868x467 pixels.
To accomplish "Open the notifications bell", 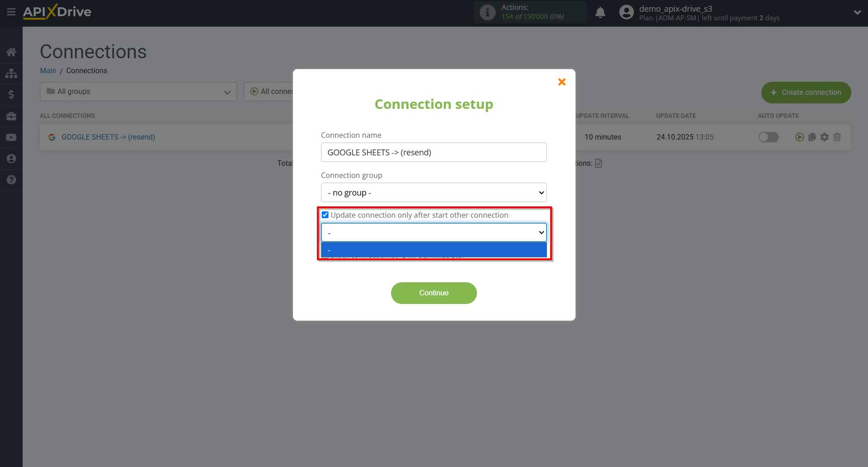I will [x=600, y=12].
